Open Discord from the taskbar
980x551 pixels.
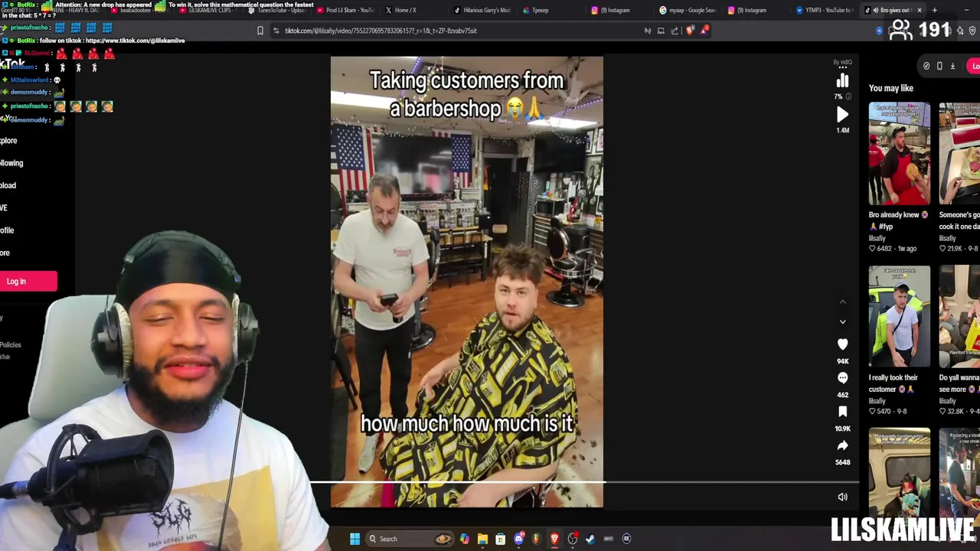pyautogui.click(x=518, y=539)
